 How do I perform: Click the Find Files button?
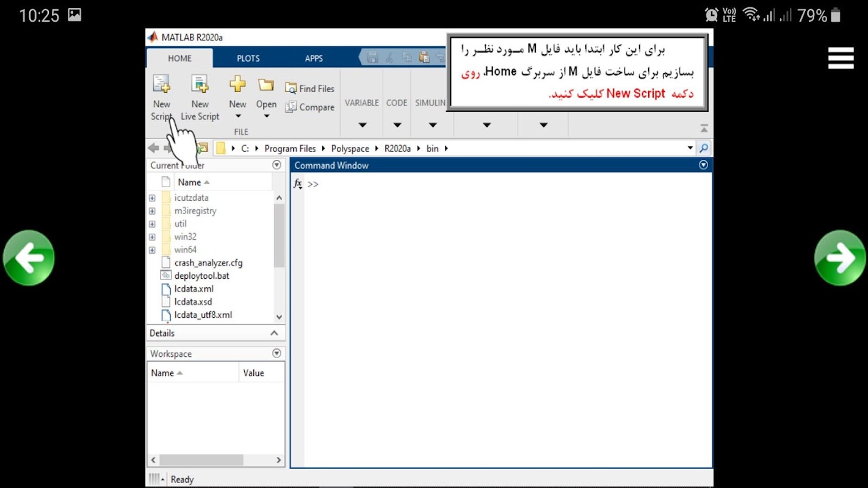[310, 88]
